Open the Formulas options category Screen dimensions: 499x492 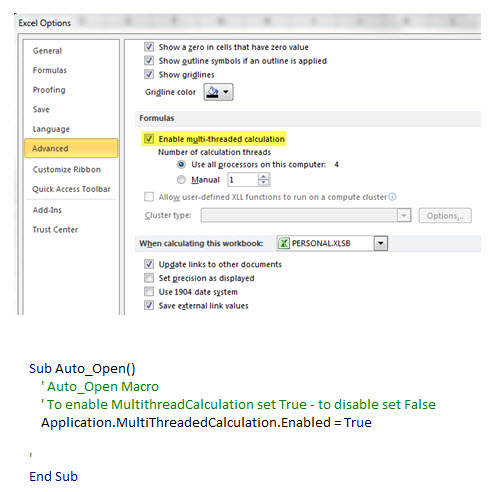pos(50,70)
